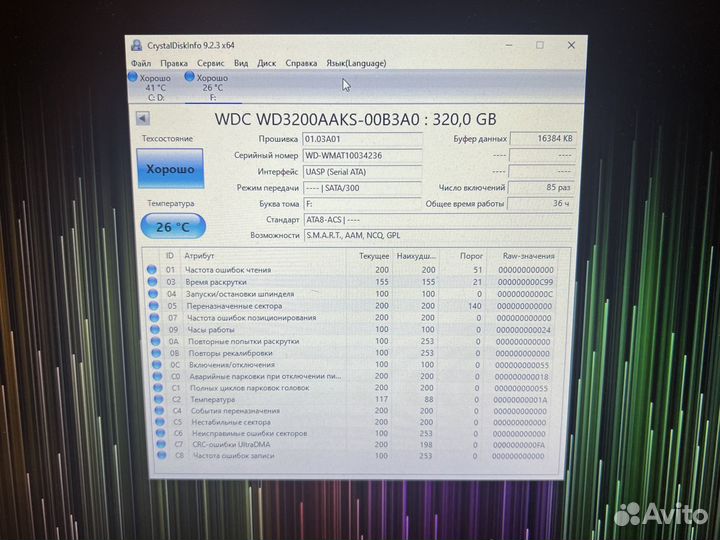Click status icon for Повторные попытки раскрутки
The width and height of the screenshot is (720, 540).
click(155, 341)
